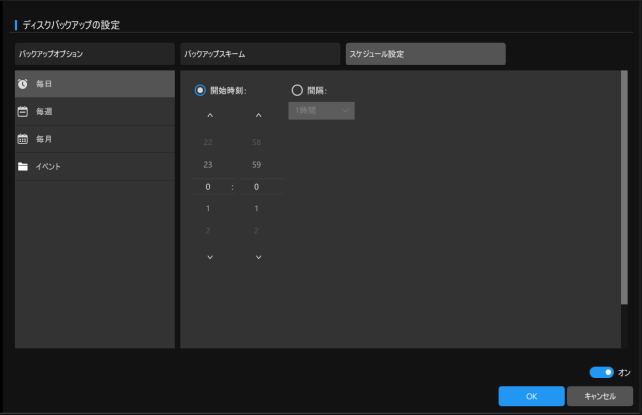The image size is (642, 415).
Task: Choose the 間隔 radio button
Action: click(297, 90)
